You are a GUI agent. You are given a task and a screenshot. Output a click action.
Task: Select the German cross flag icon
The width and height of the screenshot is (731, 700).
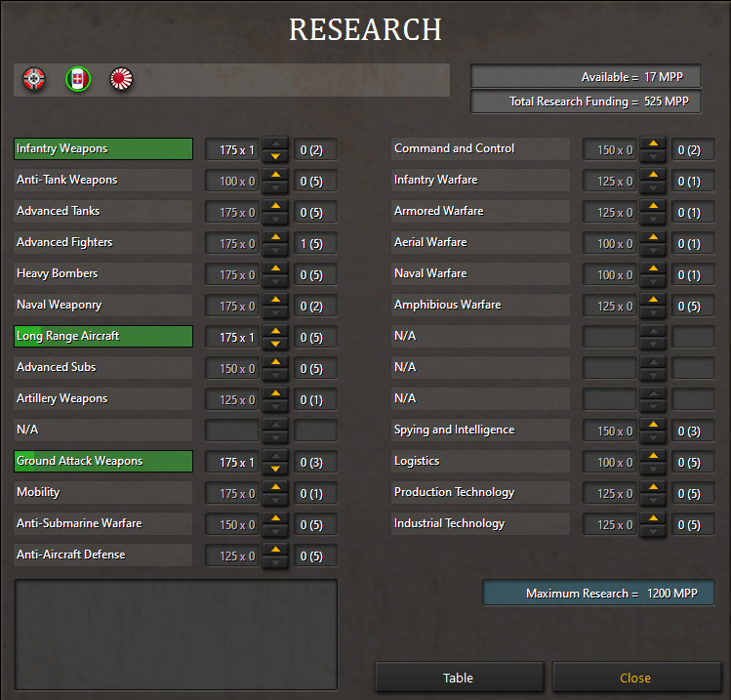[x=34, y=79]
